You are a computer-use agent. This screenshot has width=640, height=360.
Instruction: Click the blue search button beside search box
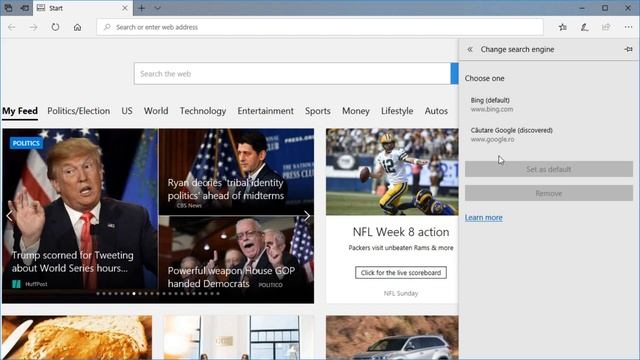click(x=454, y=74)
